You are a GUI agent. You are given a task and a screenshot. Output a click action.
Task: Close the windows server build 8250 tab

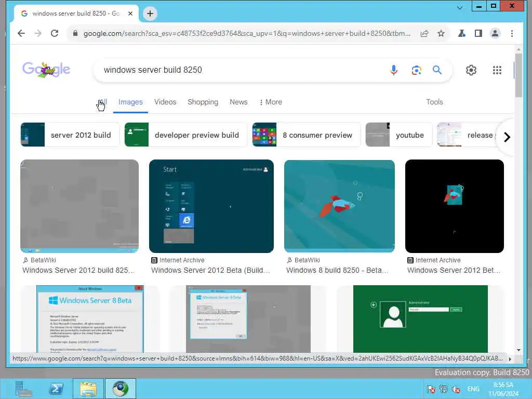[130, 14]
